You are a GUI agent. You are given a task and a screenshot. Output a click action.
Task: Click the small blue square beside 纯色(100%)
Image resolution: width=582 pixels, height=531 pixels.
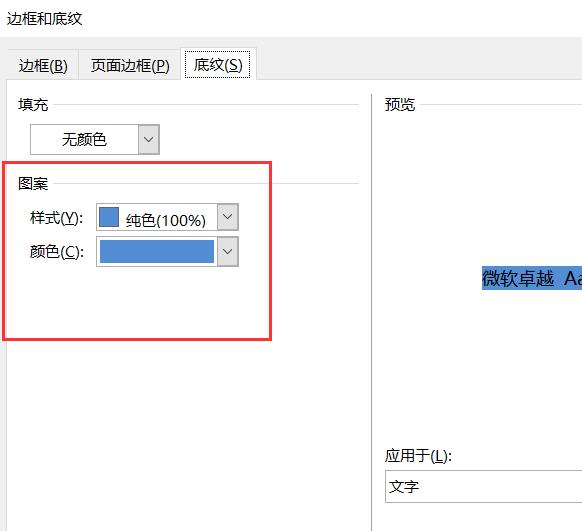coord(109,217)
